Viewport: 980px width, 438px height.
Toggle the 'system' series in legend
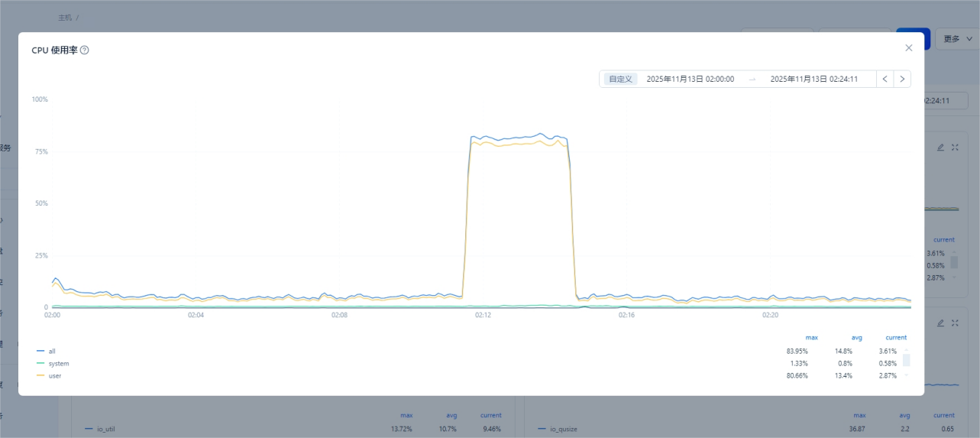[58, 364]
